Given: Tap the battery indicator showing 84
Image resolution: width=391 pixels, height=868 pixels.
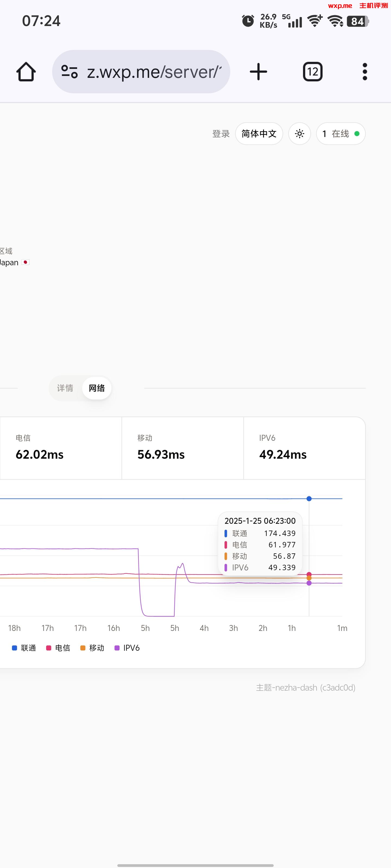Looking at the screenshot, I should [358, 21].
